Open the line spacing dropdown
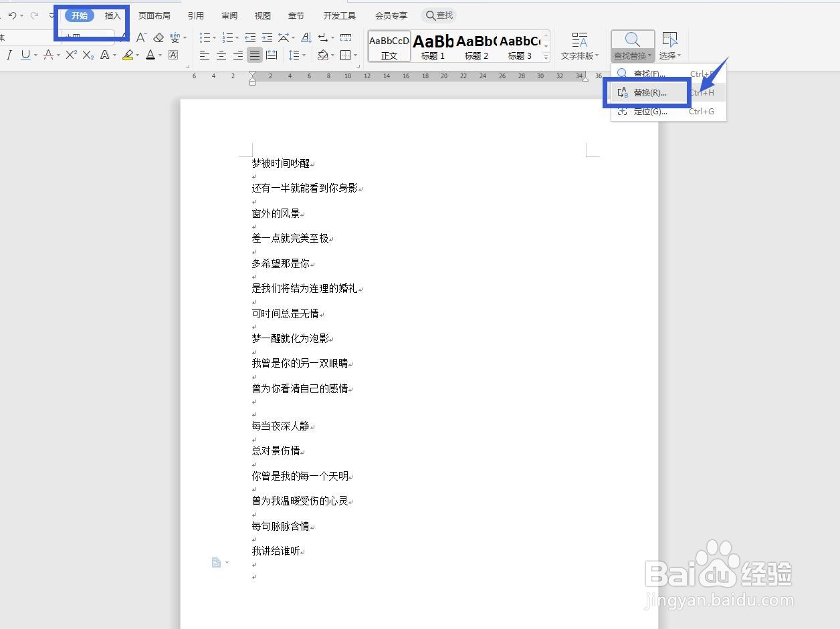This screenshot has height=629, width=840. (304, 55)
